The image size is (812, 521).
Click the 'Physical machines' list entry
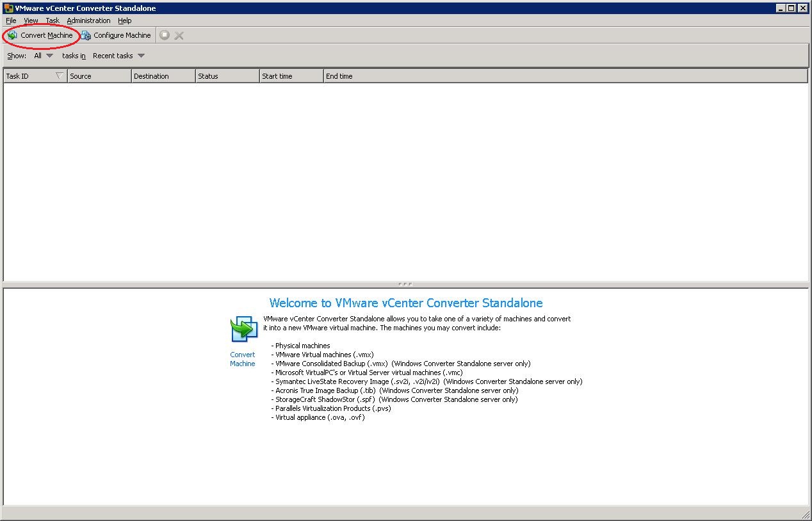click(300, 346)
